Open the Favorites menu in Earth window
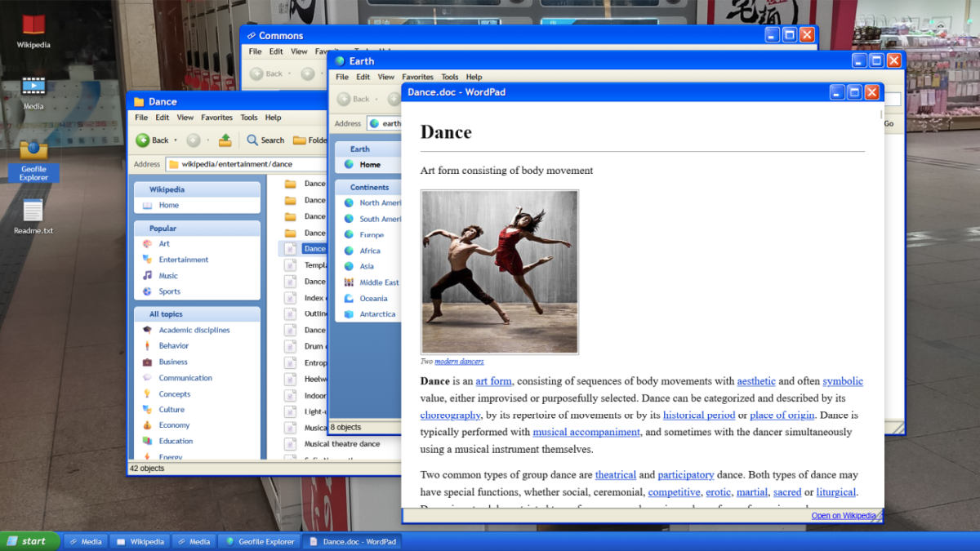Viewport: 980px width, 551px height. pos(417,78)
